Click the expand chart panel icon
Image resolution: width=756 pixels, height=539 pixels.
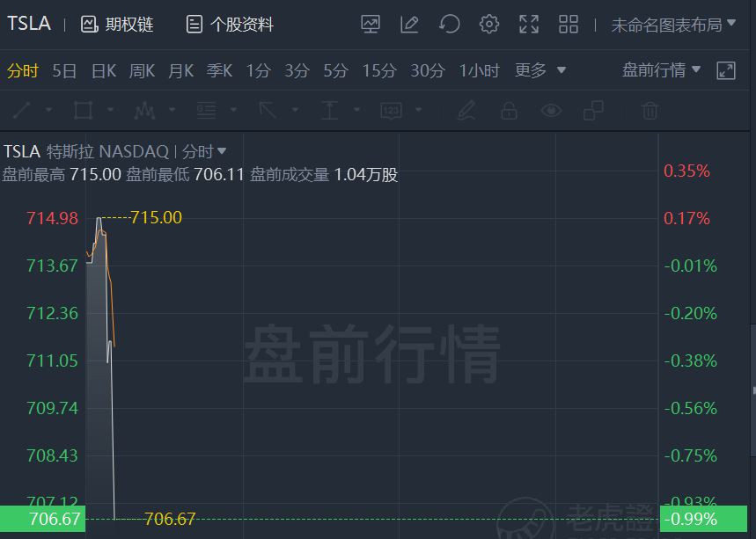pyautogui.click(x=726, y=71)
